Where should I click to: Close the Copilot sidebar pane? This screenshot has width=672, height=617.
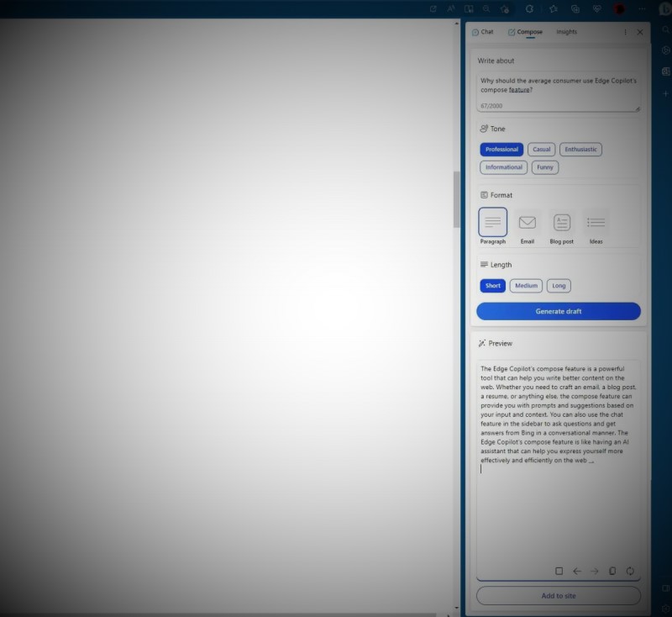(640, 32)
